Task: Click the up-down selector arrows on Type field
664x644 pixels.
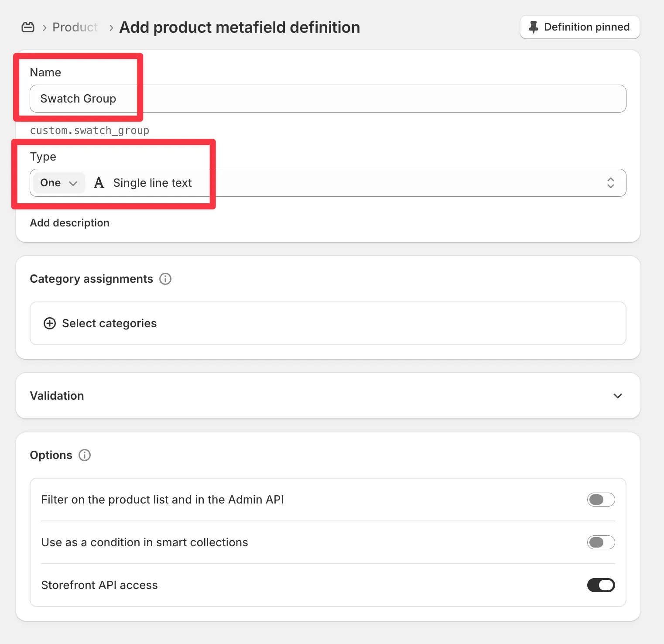Action: [x=611, y=183]
